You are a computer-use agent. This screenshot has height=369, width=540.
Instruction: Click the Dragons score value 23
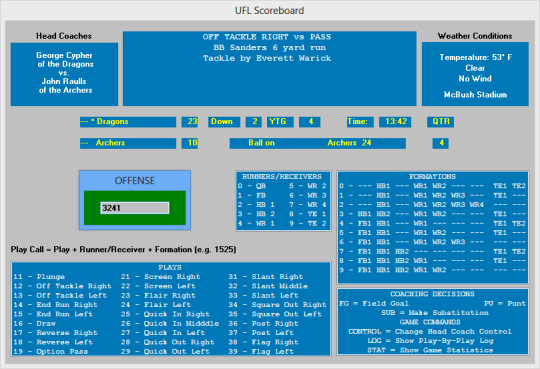pyautogui.click(x=190, y=122)
